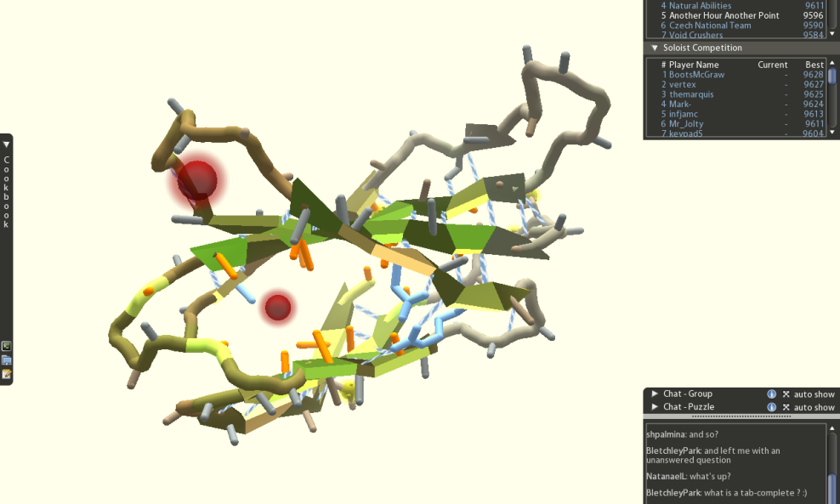The width and height of the screenshot is (840, 504).
Task: Click the Player Name column header
Action: (x=694, y=65)
